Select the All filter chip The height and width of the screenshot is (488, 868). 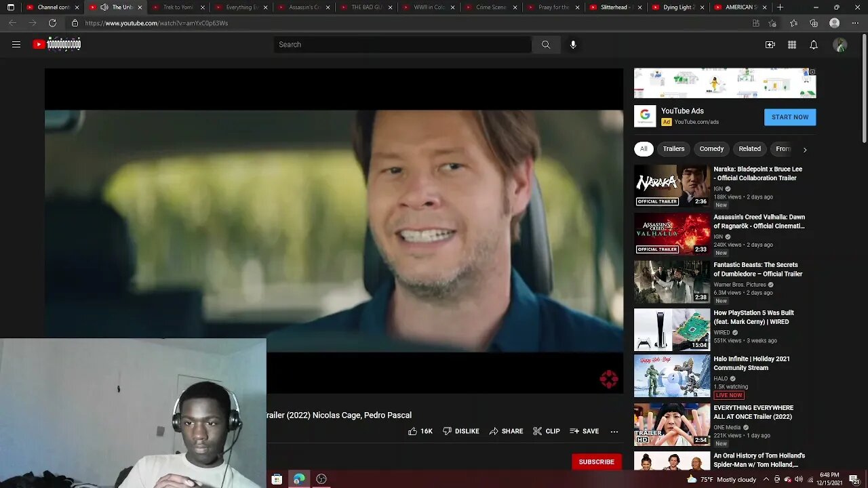[x=644, y=149]
